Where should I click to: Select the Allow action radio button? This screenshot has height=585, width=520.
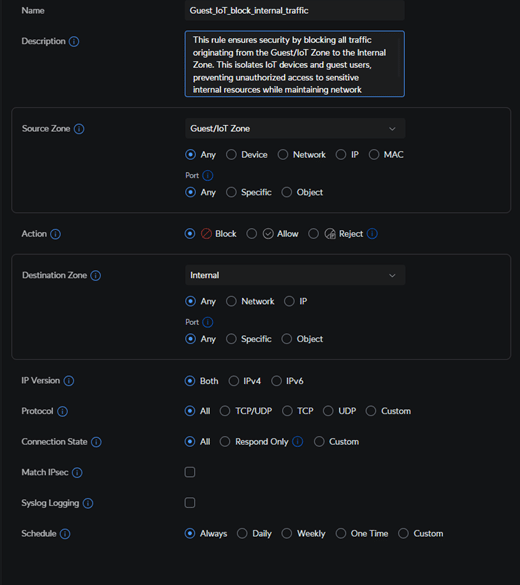click(x=251, y=234)
